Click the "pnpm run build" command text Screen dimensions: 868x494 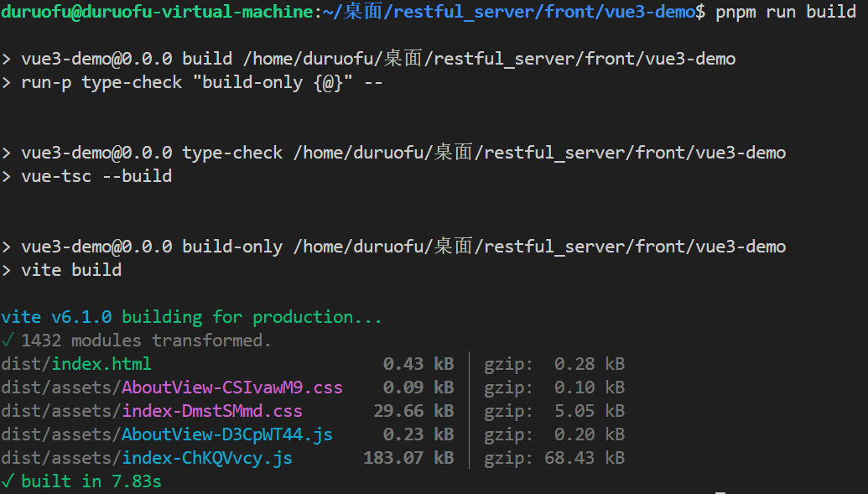point(786,12)
